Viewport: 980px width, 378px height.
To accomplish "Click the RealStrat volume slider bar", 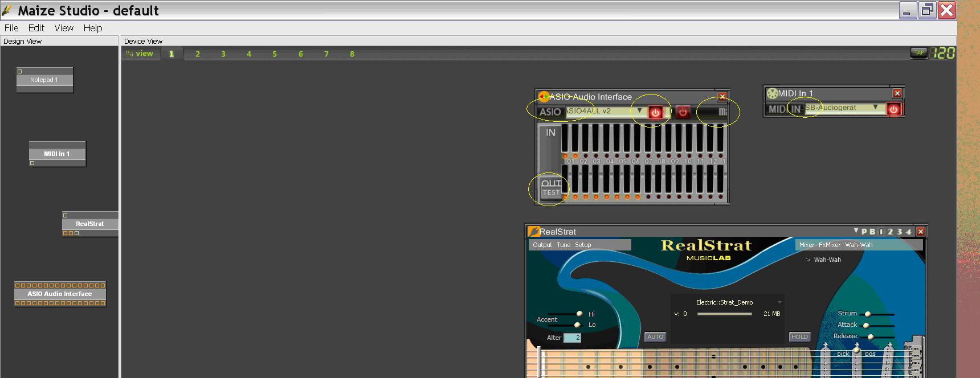I will tap(725, 314).
